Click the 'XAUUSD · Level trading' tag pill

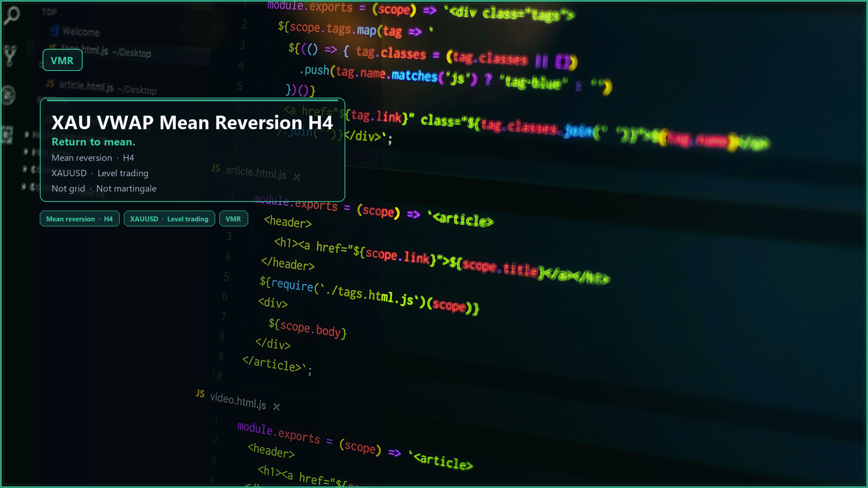[x=170, y=219]
